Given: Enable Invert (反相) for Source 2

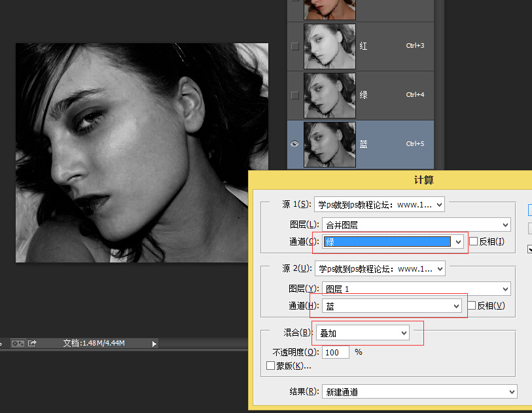Looking at the screenshot, I should [471, 306].
